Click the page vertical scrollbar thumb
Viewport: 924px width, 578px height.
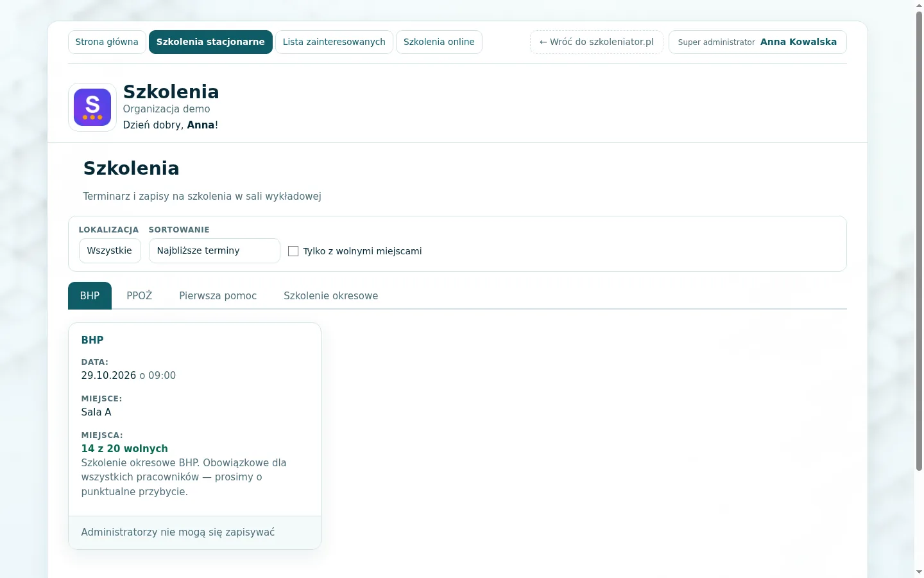(x=919, y=241)
